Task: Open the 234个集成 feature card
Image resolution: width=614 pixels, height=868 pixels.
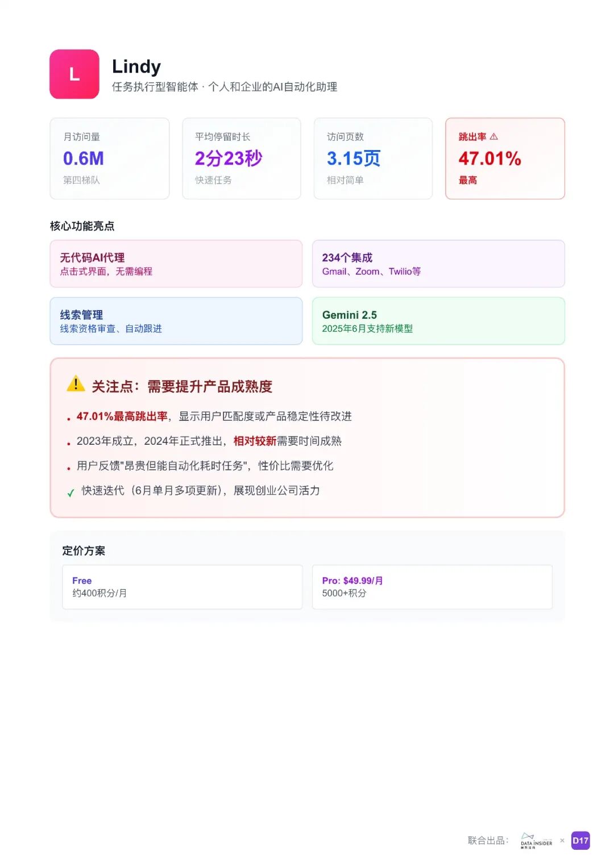Action: click(x=438, y=264)
